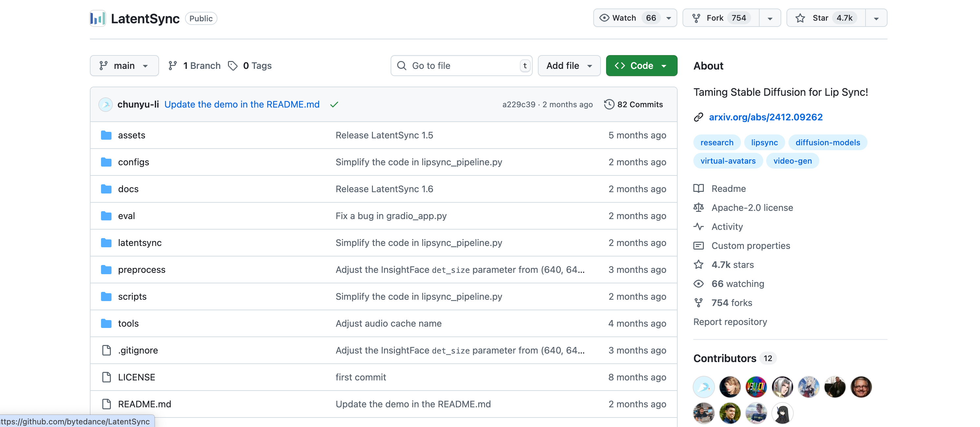The height and width of the screenshot is (427, 980).
Task: Open the main branch selector dropdown
Action: tap(124, 66)
